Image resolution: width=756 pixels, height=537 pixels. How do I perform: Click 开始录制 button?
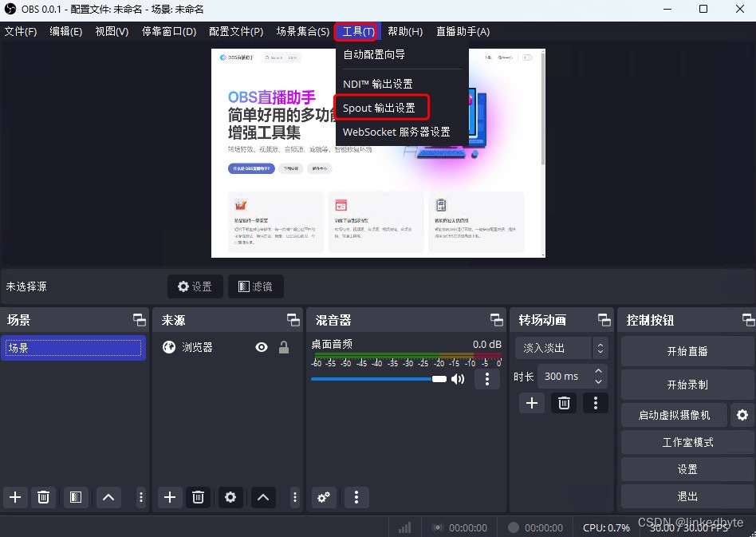tap(687, 385)
